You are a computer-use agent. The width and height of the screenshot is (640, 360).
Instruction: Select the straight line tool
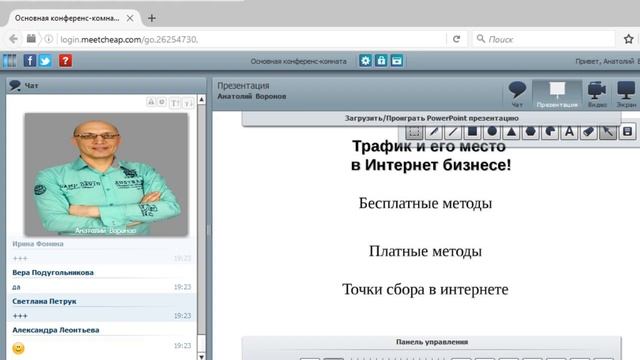point(453,132)
